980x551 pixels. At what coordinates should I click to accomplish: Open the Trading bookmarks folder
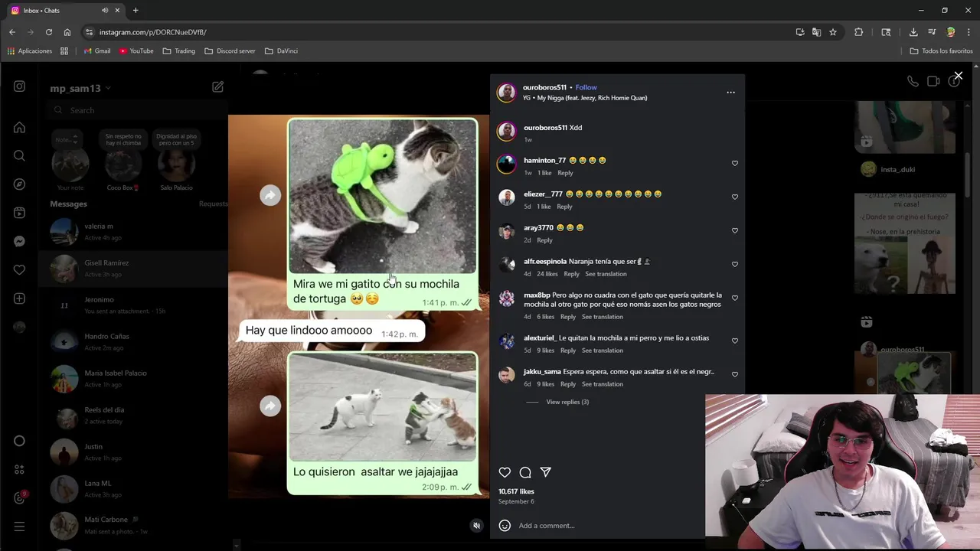pyautogui.click(x=179, y=51)
